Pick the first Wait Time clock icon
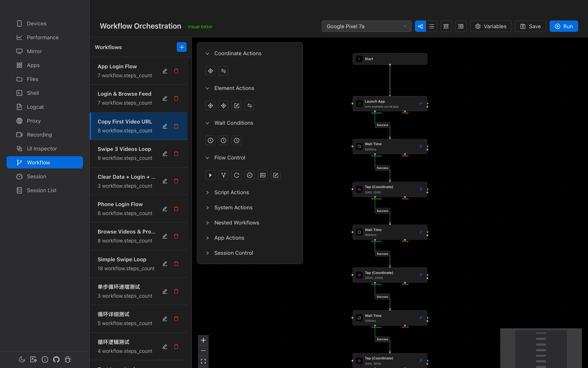Screen dimensions: 588x368 point(210,140)
